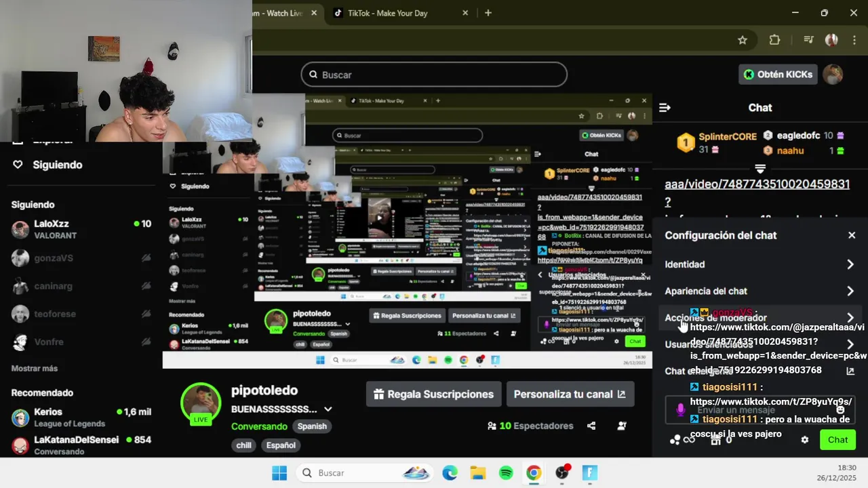Open LaloXzz channel in following list
Viewport: 868px width, 488px height.
coord(81,229)
